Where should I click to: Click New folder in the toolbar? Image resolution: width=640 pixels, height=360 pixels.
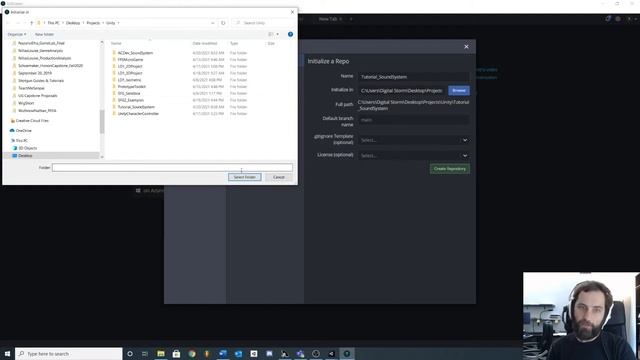44,34
